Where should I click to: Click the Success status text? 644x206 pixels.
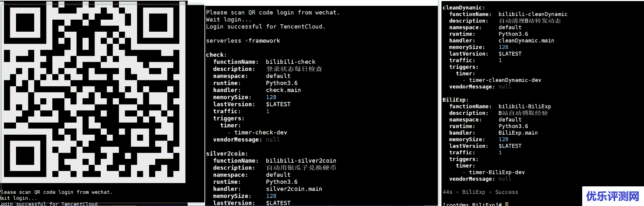pos(507,192)
